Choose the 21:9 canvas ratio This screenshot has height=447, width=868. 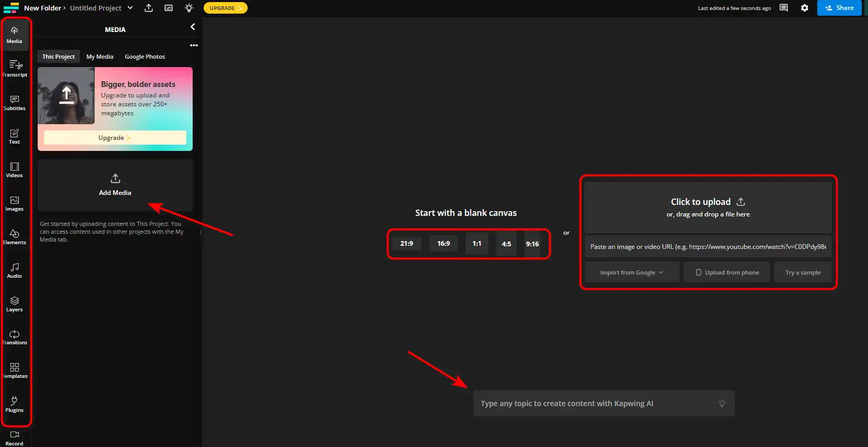407,244
